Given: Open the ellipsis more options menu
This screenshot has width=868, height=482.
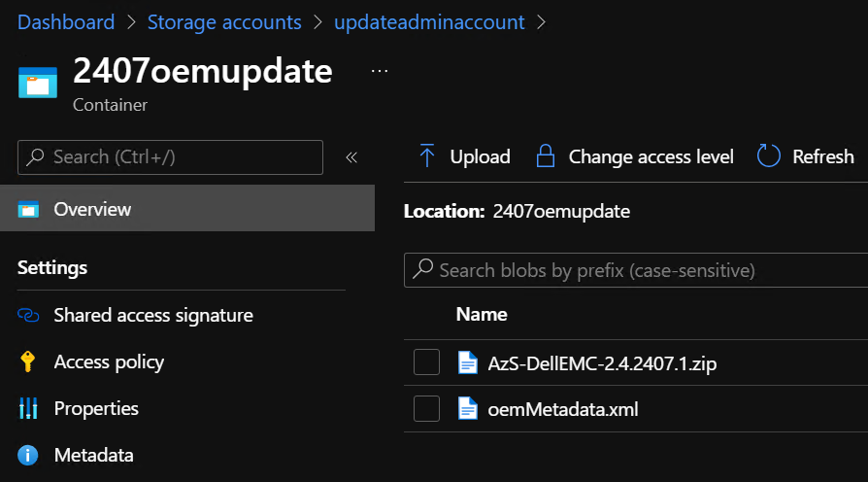Looking at the screenshot, I should click(x=380, y=72).
